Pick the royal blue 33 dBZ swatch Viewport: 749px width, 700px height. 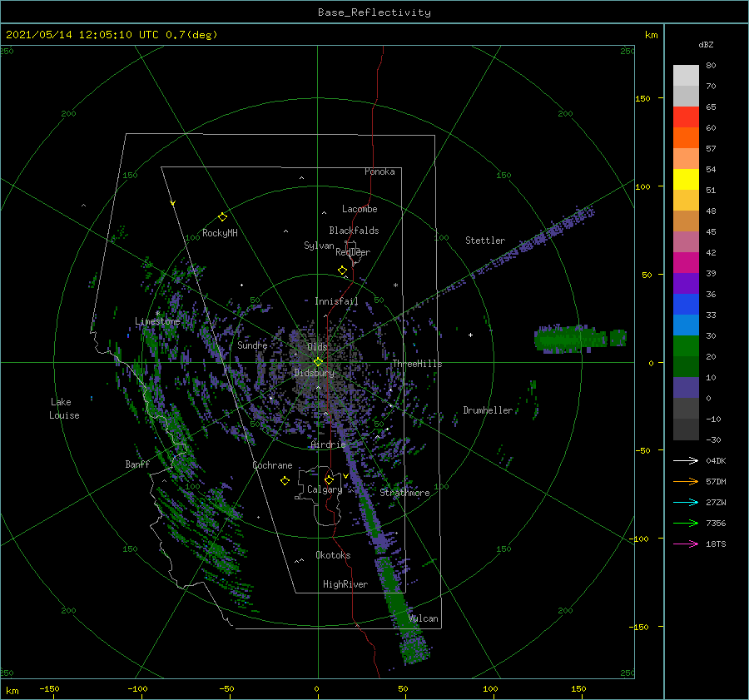686,305
